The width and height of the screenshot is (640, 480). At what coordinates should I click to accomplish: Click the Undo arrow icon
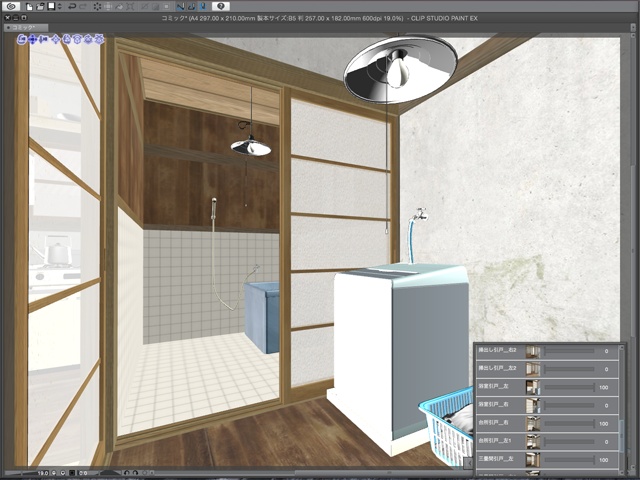[72, 6]
